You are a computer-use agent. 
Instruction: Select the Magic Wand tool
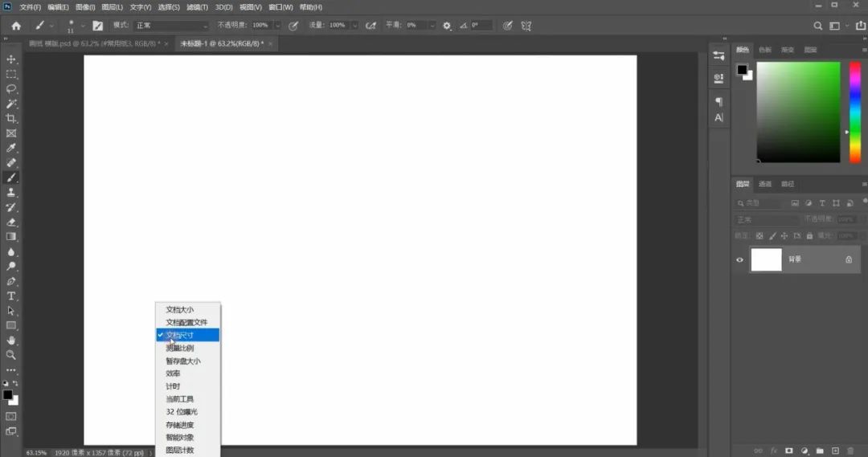coord(11,104)
